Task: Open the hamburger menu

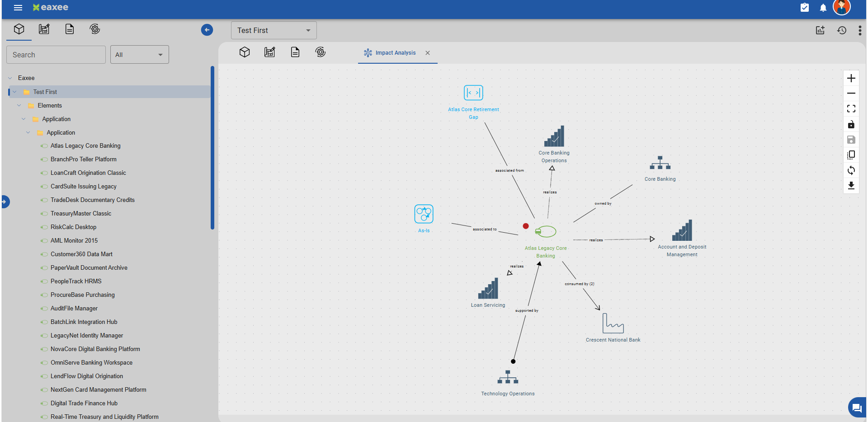Action: [x=18, y=8]
